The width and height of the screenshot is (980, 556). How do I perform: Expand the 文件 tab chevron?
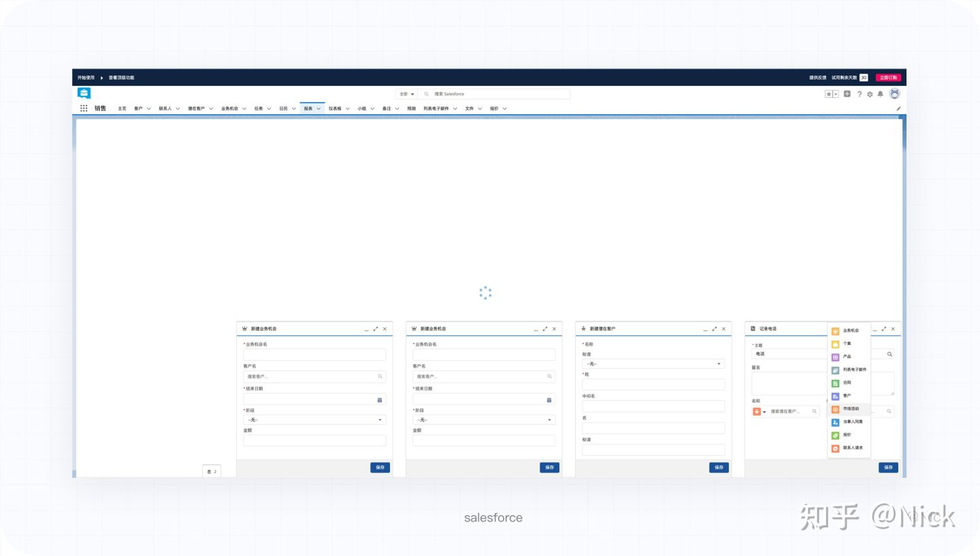click(480, 108)
